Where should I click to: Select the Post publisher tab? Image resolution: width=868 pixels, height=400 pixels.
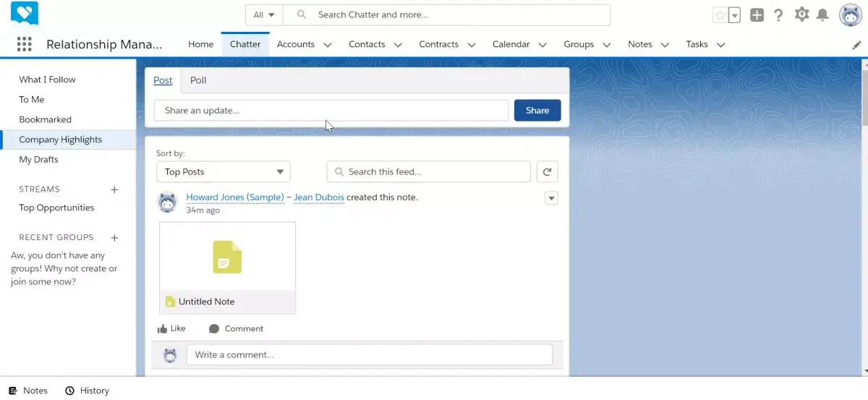click(163, 80)
